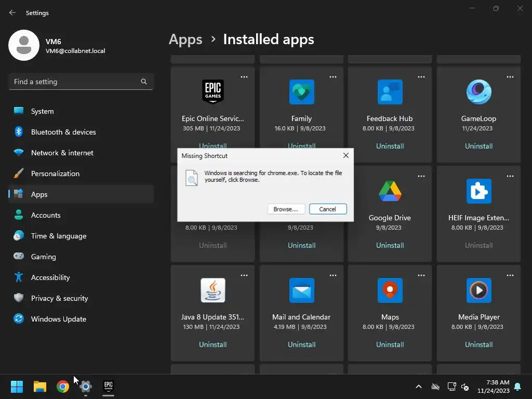Uninstall Java 8 Update 351
This screenshot has height=399, width=532.
(212, 344)
